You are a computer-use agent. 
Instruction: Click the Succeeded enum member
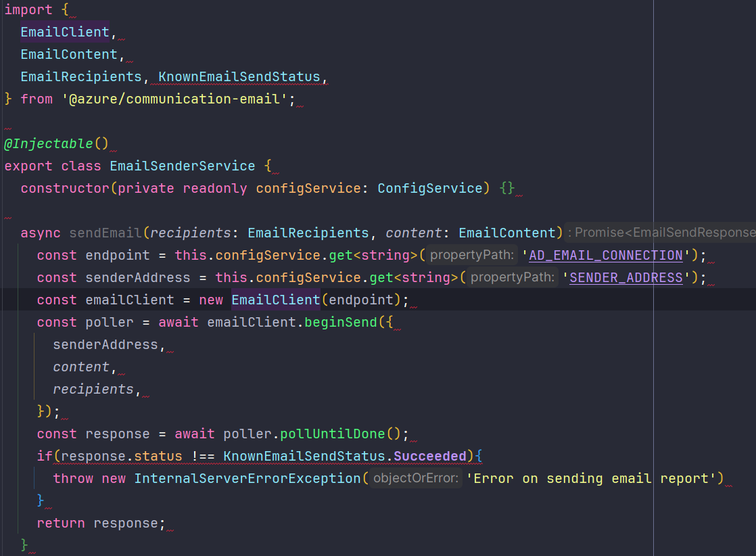[x=430, y=456]
